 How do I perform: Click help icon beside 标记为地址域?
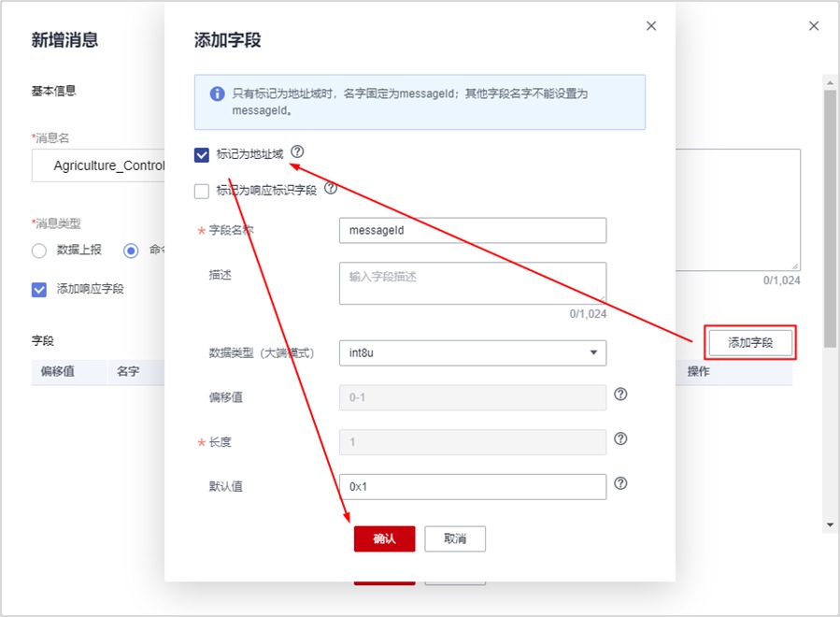298,151
